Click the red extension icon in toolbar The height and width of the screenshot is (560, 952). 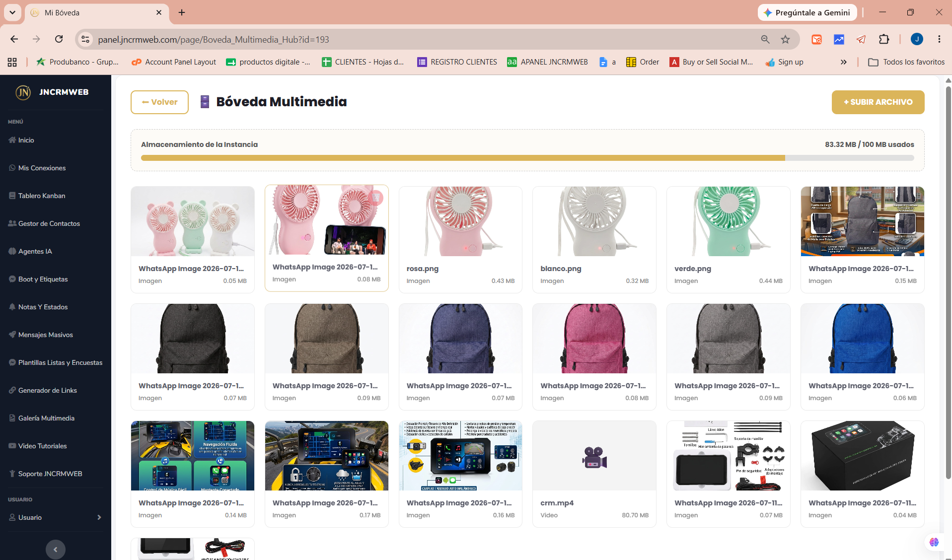point(816,39)
